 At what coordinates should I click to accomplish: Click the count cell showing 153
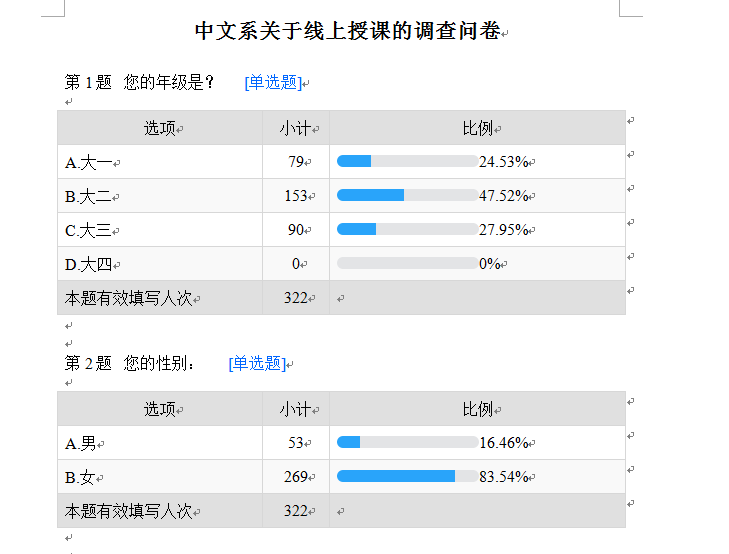[296, 196]
